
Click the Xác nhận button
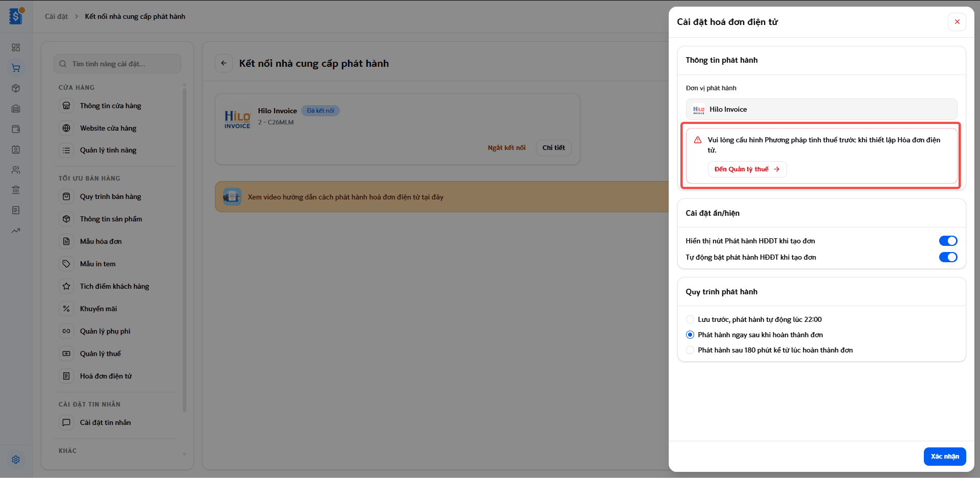coord(945,457)
